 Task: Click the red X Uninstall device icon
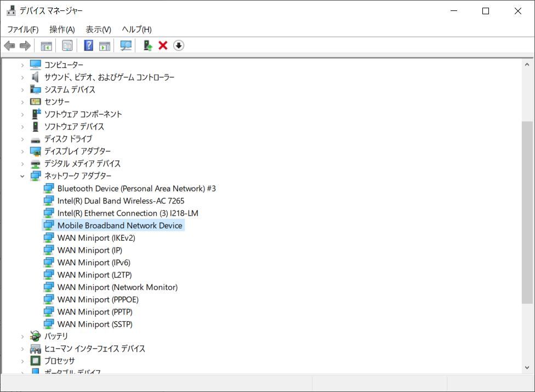click(163, 46)
